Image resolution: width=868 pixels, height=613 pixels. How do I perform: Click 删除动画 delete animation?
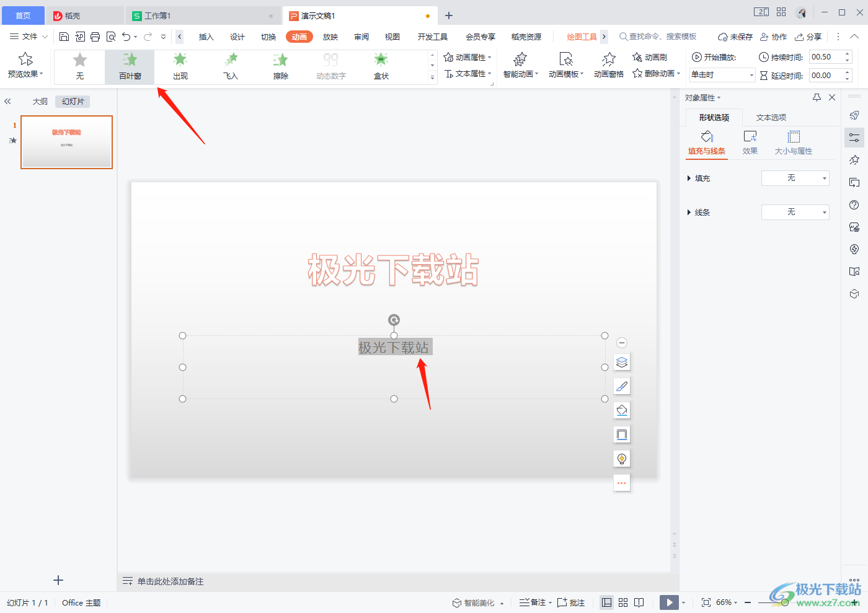656,74
